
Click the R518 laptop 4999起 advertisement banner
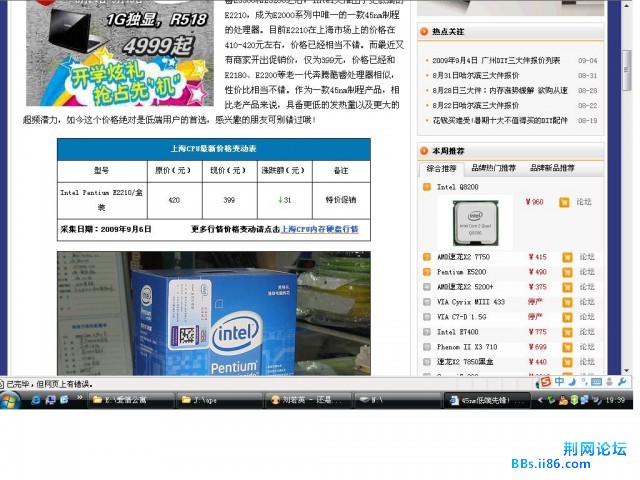pyautogui.click(x=120, y=53)
